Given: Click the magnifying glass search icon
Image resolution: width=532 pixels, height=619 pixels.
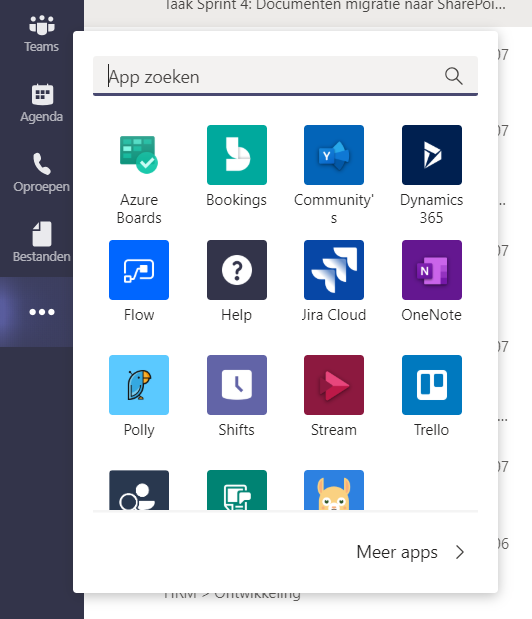Looking at the screenshot, I should point(453,76).
